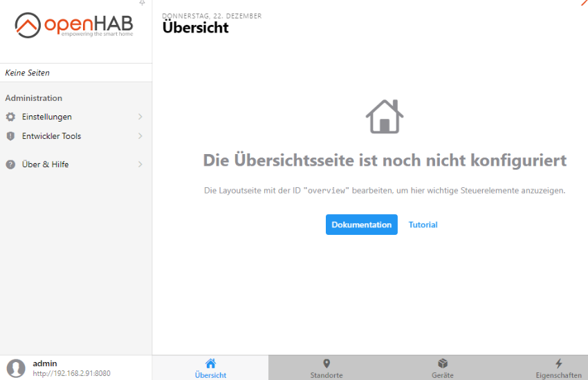Open the Dokumentation button
588x380 pixels.
pyautogui.click(x=362, y=225)
